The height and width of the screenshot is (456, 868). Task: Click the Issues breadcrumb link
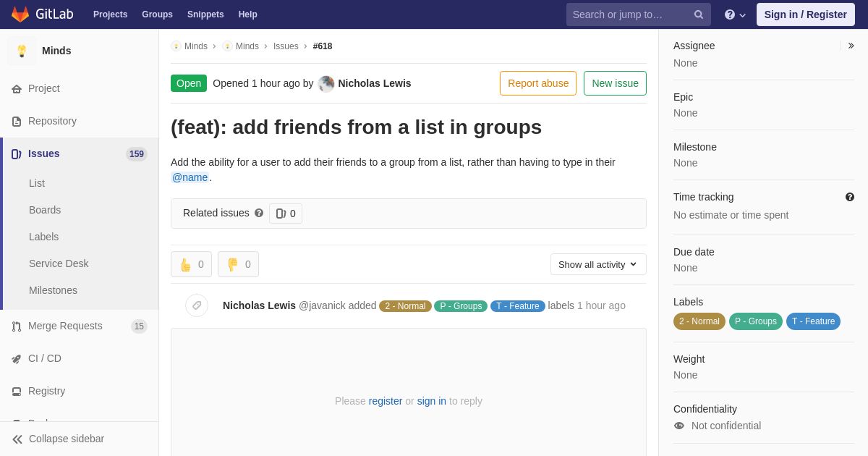pos(286,46)
